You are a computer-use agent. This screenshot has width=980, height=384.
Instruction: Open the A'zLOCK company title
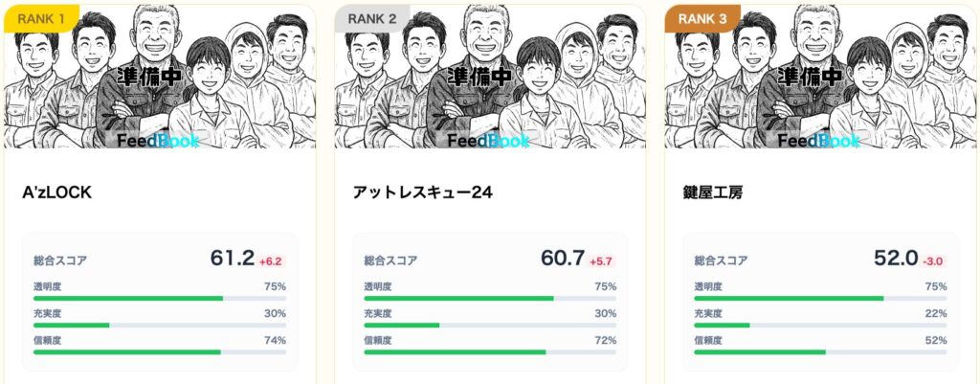coord(56,192)
